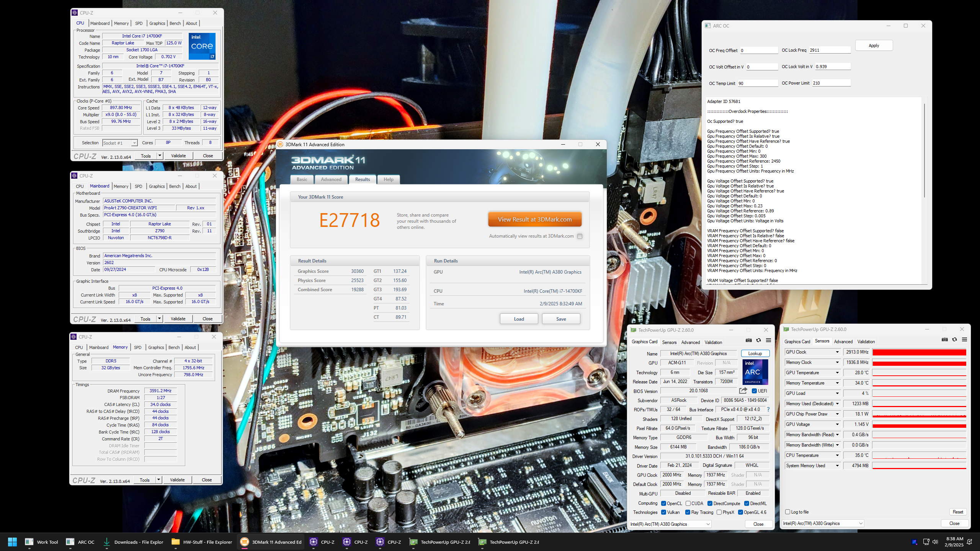Click the Lookup button in GPU-Z
980x551 pixels.
coord(755,353)
